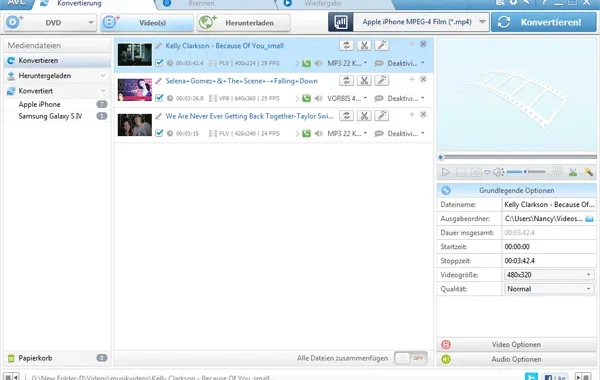The image size is (600, 380).
Task: Open the Papierkorb trash
Action: [57, 358]
